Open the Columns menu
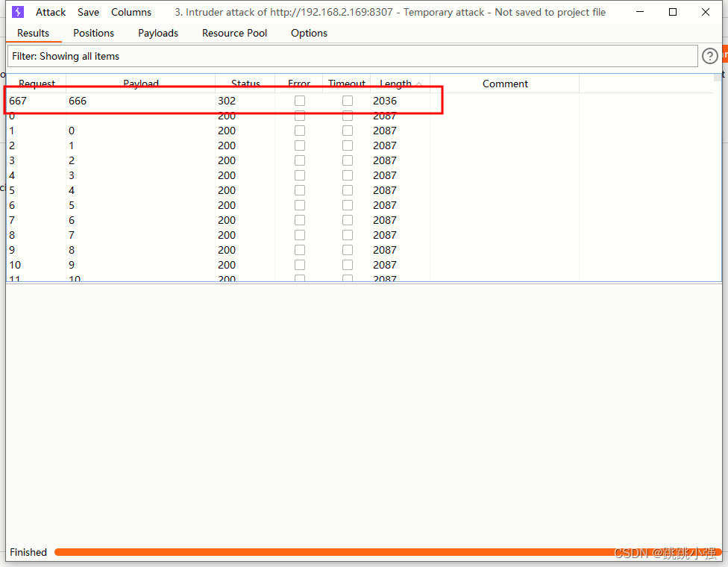 pos(131,12)
